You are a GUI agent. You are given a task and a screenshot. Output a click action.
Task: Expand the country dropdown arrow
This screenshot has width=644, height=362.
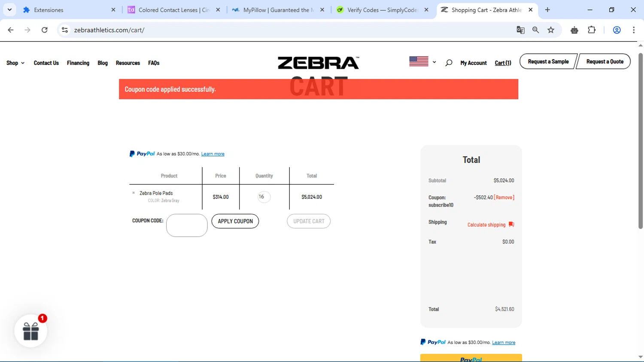point(434,62)
